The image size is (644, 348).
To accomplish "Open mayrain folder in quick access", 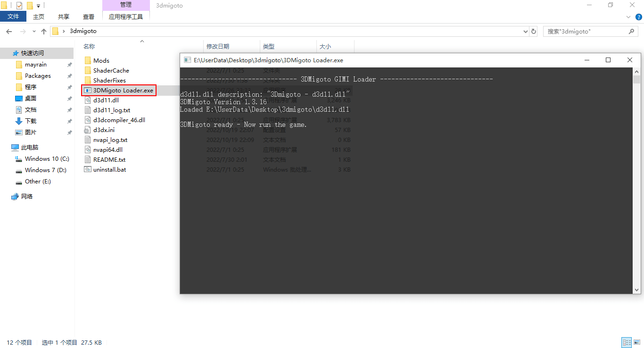I will point(37,65).
